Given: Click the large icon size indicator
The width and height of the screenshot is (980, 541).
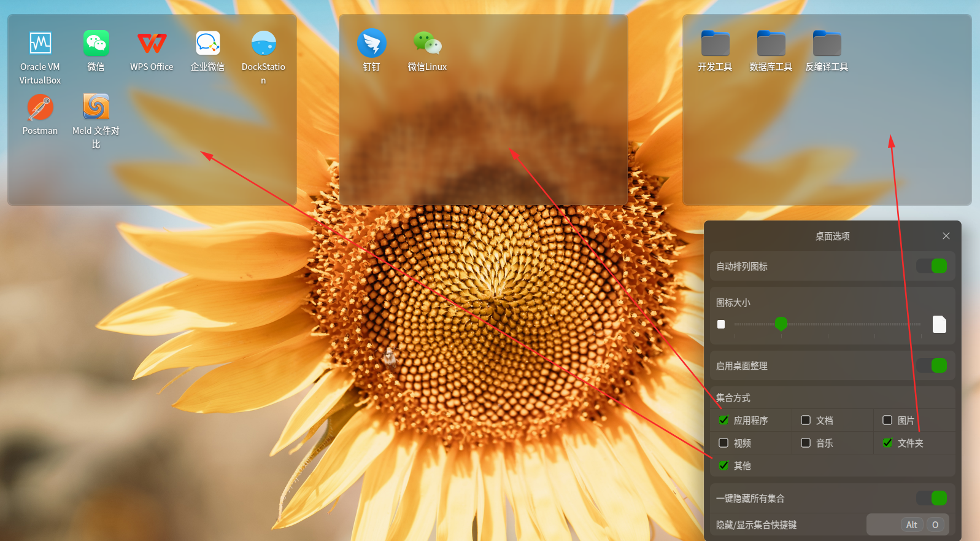Looking at the screenshot, I should (939, 324).
